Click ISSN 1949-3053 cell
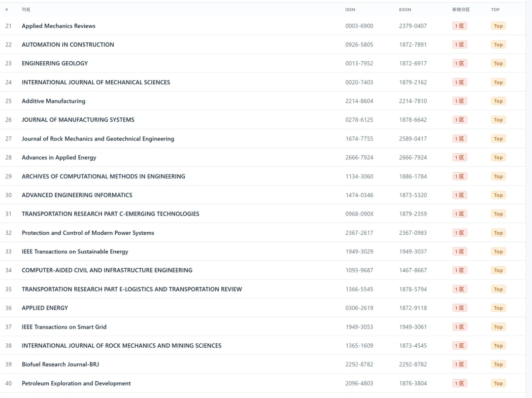 [x=359, y=326]
